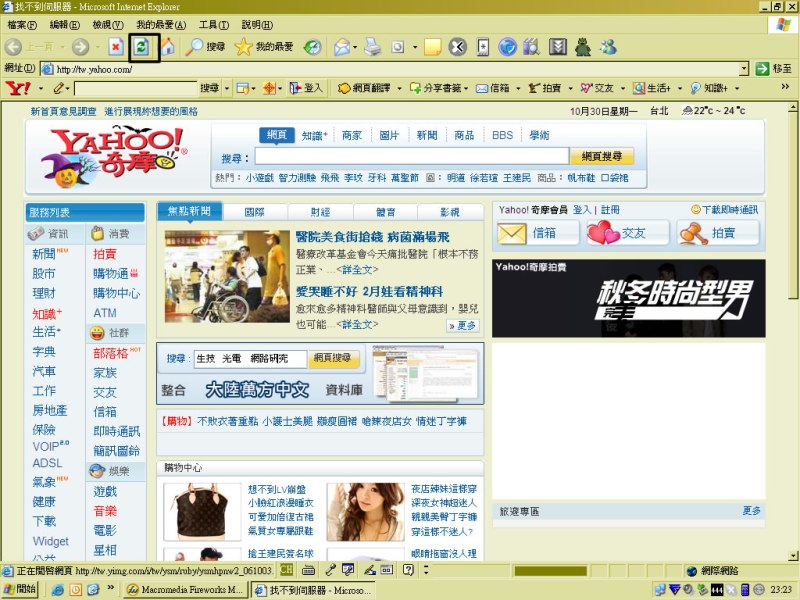Screen dimensions: 800x600
Task: Open the 我的最愛(A) menu
Action: point(161,24)
